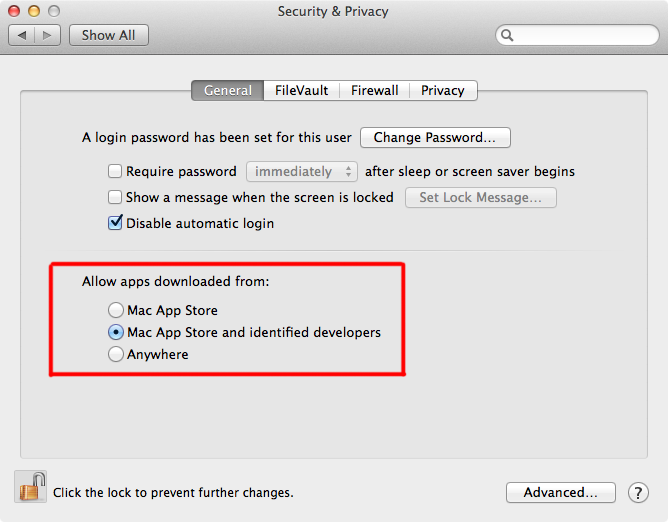Screen dimensions: 668x522
Task: Enable the Require password checkbox
Action: [115, 171]
